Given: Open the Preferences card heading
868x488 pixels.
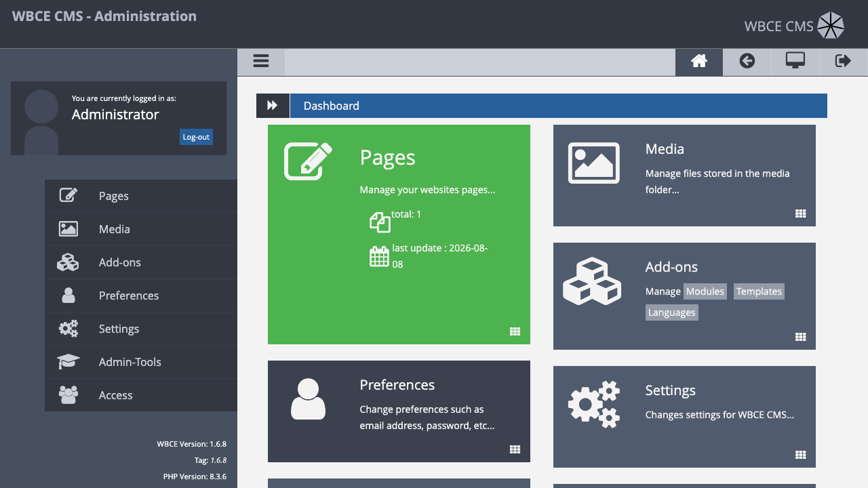Looking at the screenshot, I should coord(397,385).
